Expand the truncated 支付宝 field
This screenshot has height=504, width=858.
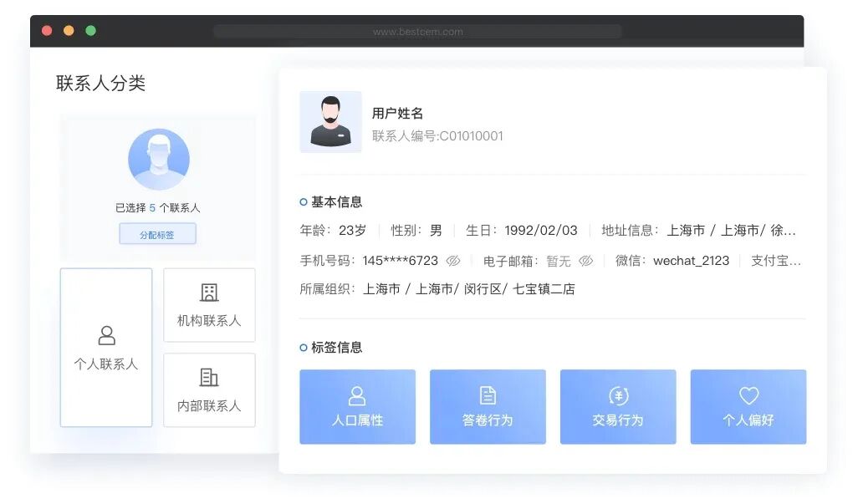(x=778, y=261)
